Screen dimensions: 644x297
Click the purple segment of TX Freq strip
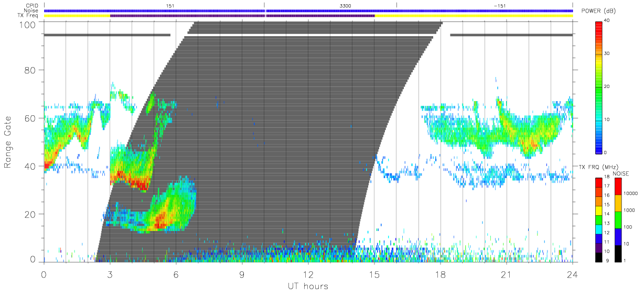pyautogui.click(x=242, y=16)
